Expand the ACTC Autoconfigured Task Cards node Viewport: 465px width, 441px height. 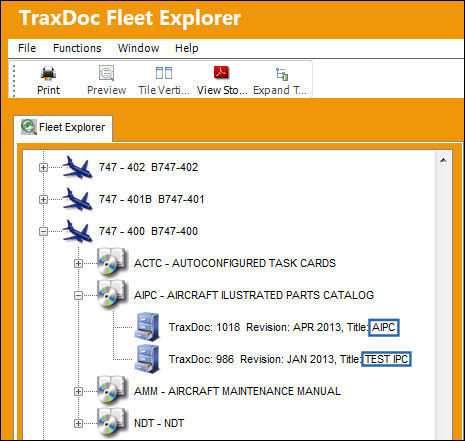(x=78, y=263)
